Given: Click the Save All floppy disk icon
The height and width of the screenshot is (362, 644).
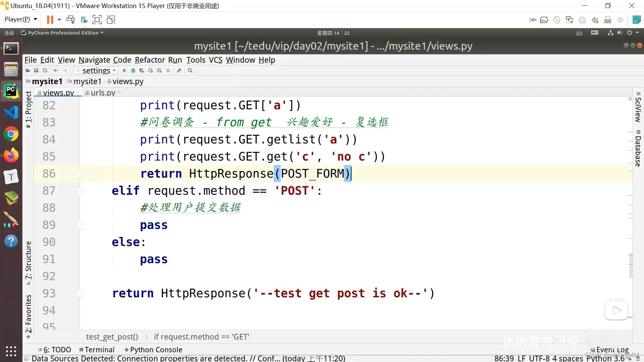Looking at the screenshot, I should [x=36, y=70].
